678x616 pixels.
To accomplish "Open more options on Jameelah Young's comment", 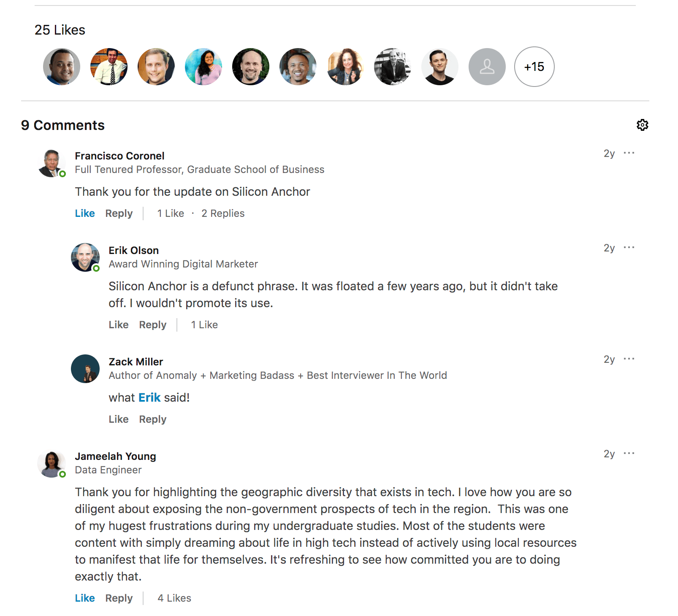I will 629,453.
